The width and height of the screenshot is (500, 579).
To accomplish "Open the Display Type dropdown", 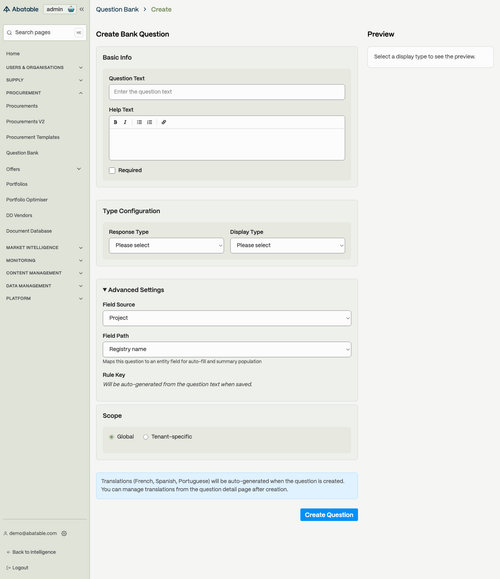I will (288, 246).
